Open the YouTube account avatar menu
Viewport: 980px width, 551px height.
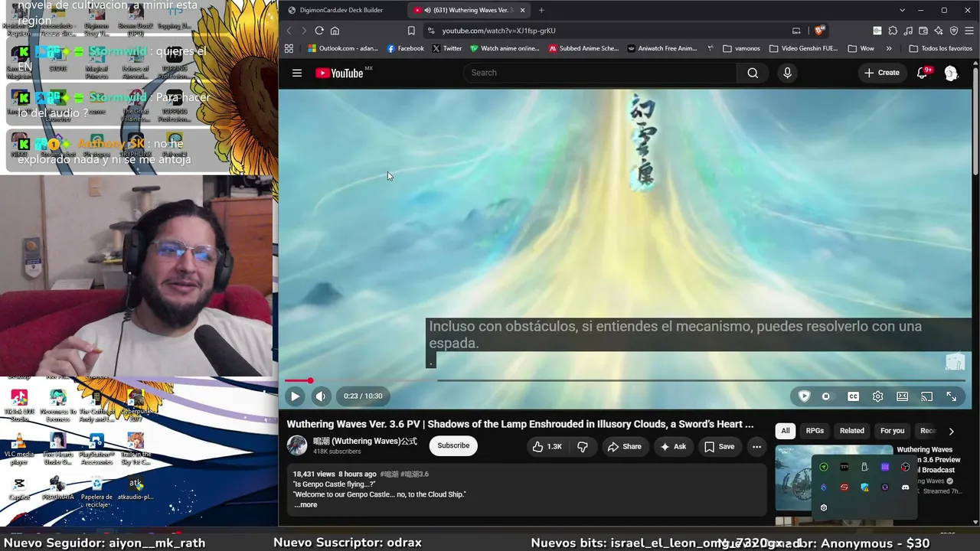pyautogui.click(x=951, y=73)
